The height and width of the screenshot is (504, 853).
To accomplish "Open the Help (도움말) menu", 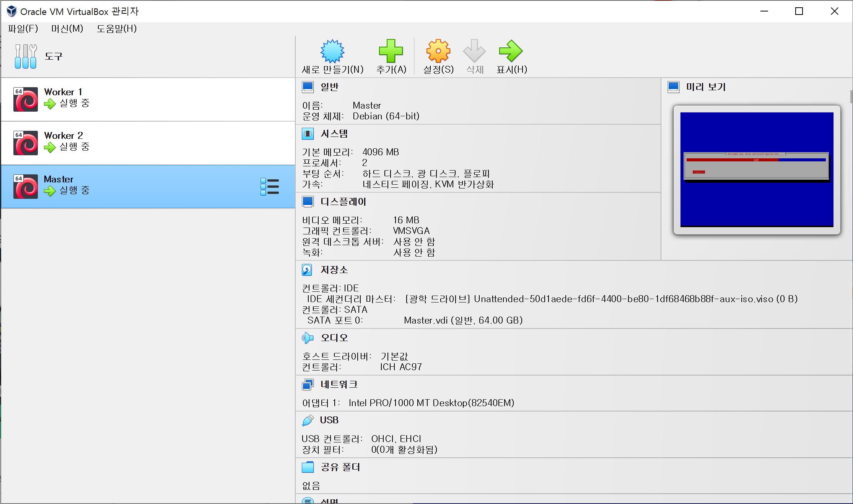I will tap(117, 29).
